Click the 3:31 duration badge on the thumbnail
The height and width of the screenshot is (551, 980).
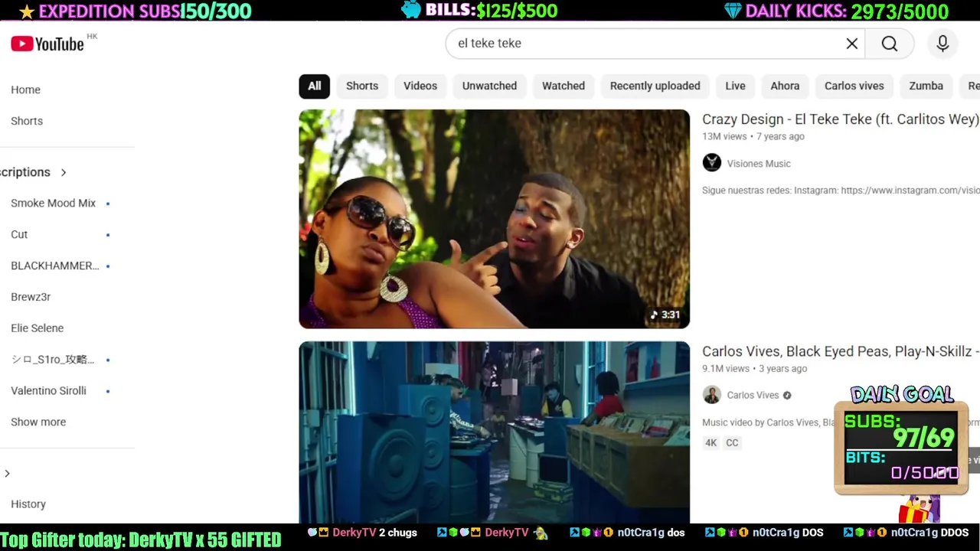click(665, 315)
